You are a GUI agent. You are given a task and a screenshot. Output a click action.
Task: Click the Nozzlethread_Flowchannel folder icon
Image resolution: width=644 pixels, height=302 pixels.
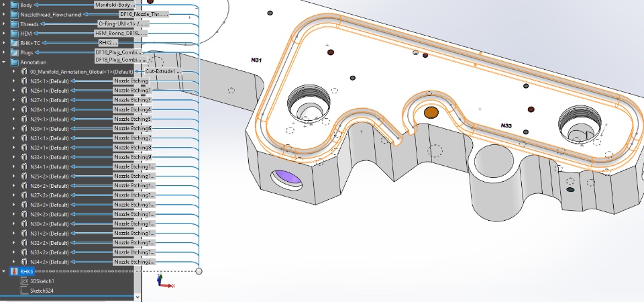[x=14, y=14]
